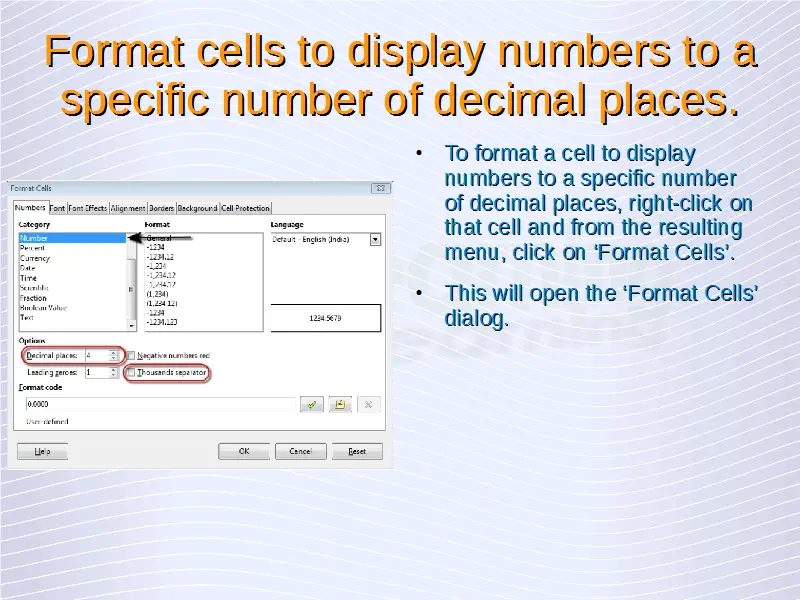Click the Remove format X icon
The height and width of the screenshot is (600, 800).
(368, 404)
